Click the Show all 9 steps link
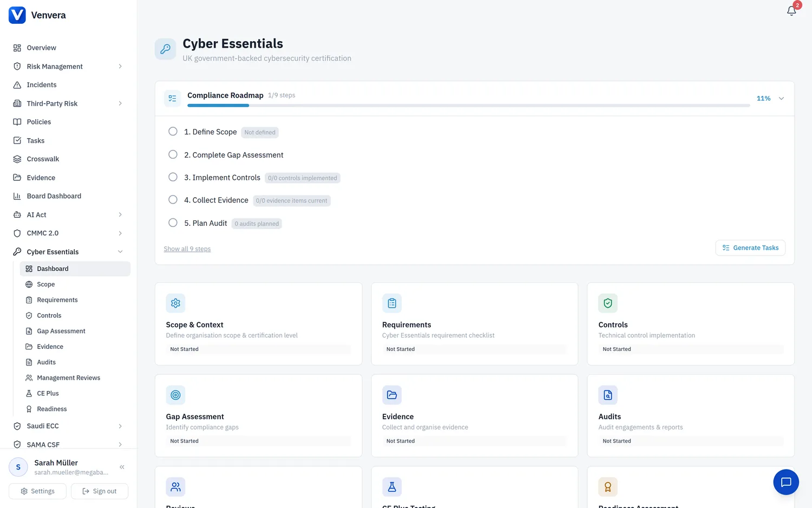Viewport: 812px width, 508px height. click(x=187, y=249)
